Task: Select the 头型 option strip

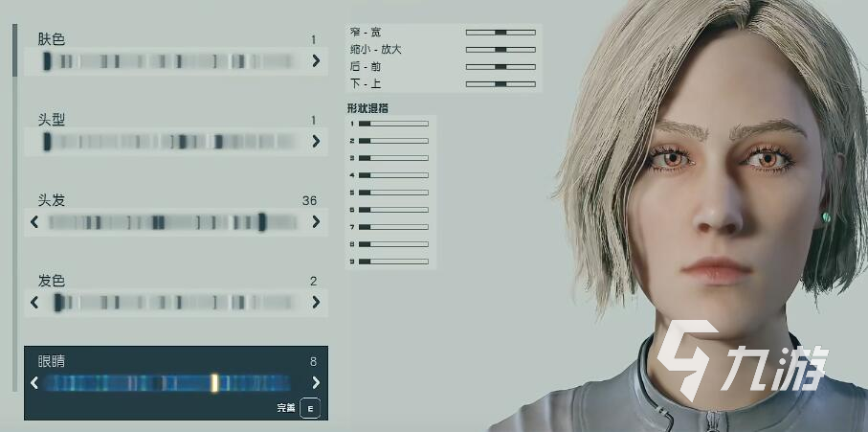Action: (172, 142)
